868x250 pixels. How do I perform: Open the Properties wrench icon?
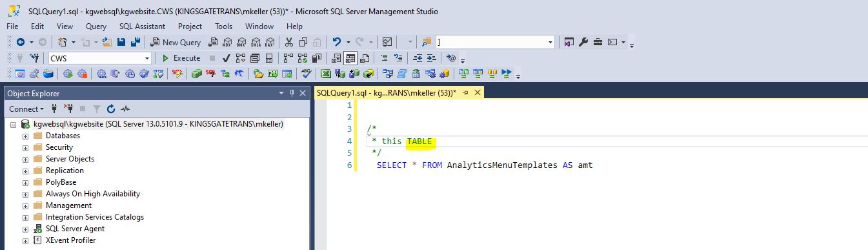pyautogui.click(x=583, y=42)
